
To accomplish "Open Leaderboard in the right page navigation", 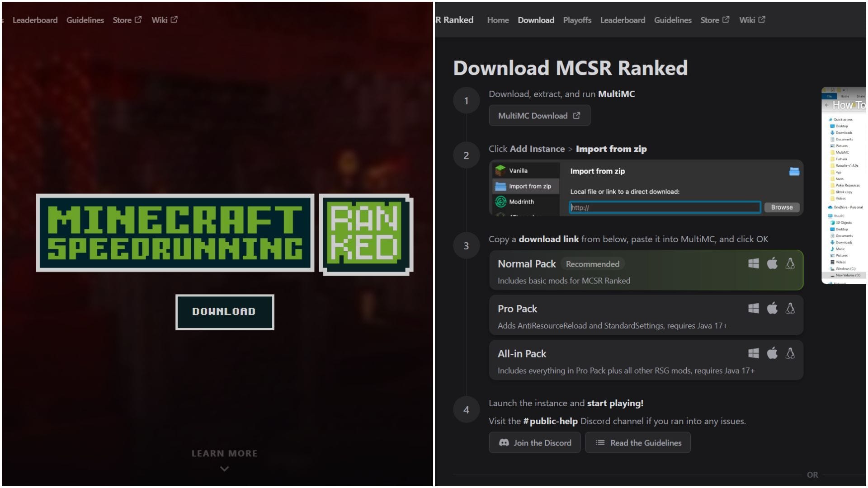I will pos(623,20).
